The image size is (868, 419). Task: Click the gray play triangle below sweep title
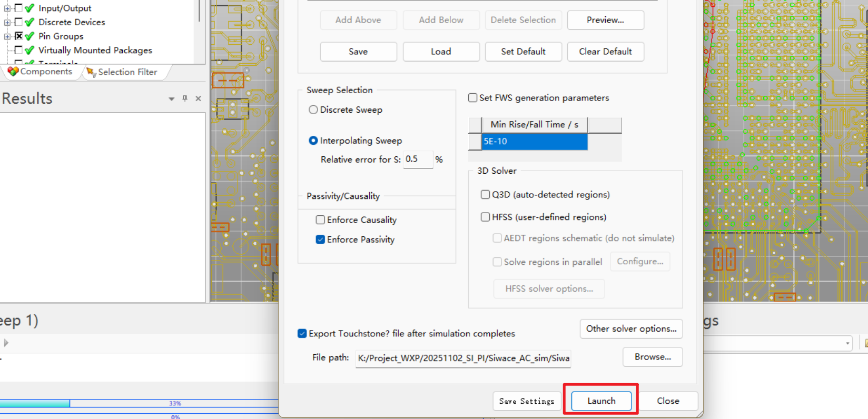pos(6,343)
